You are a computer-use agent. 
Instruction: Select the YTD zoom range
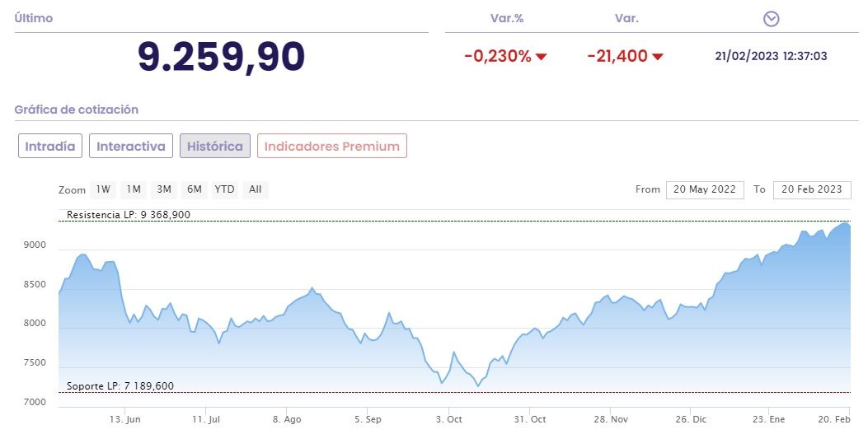(x=224, y=189)
